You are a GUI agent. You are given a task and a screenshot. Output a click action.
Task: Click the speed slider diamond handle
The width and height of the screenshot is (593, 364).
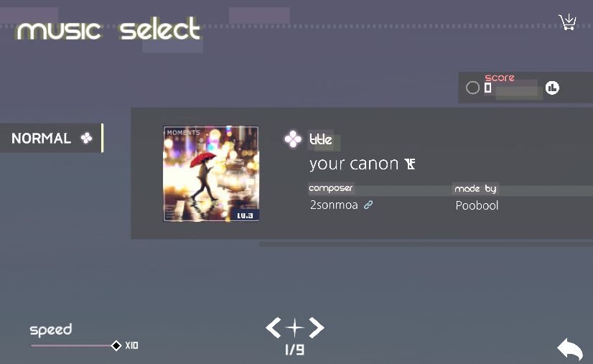click(116, 345)
